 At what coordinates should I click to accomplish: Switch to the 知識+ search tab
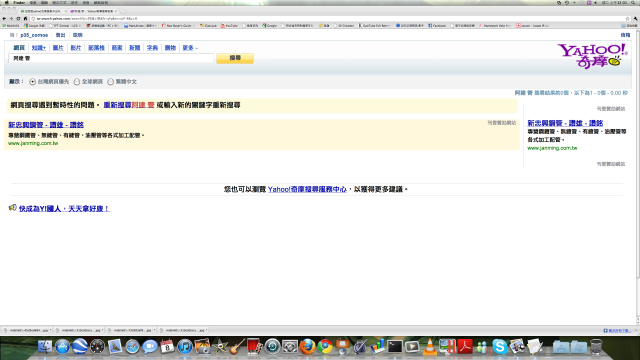[x=39, y=48]
